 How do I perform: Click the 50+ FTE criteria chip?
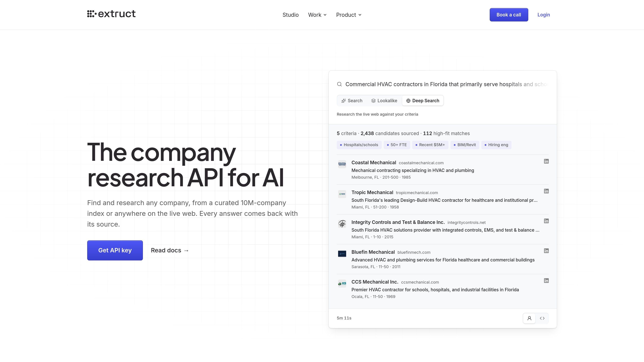[x=397, y=145]
